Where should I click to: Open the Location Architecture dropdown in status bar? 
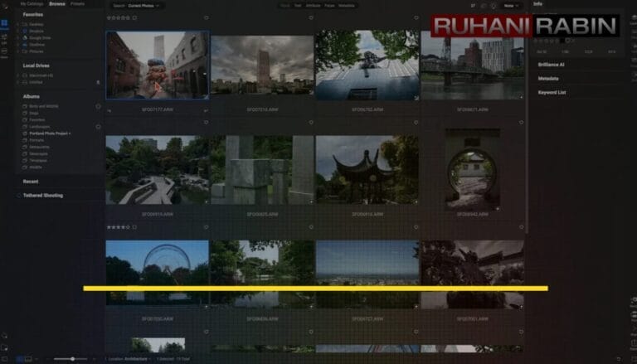pos(130,359)
